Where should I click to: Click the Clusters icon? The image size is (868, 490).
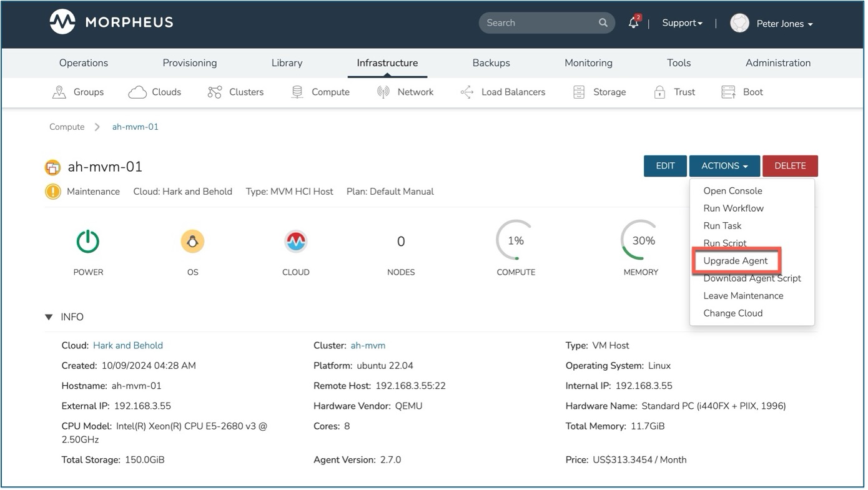pyautogui.click(x=214, y=91)
